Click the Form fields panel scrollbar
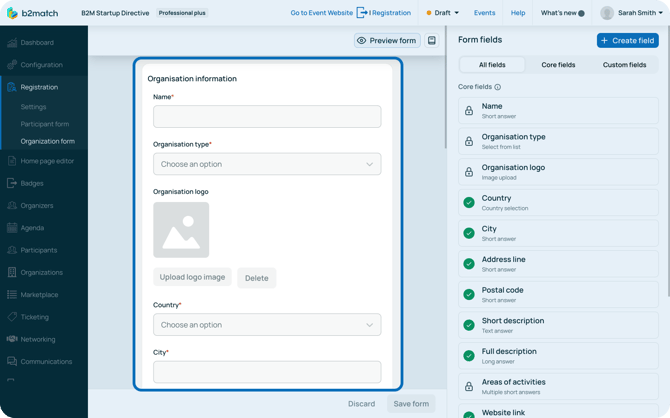 click(x=666, y=200)
